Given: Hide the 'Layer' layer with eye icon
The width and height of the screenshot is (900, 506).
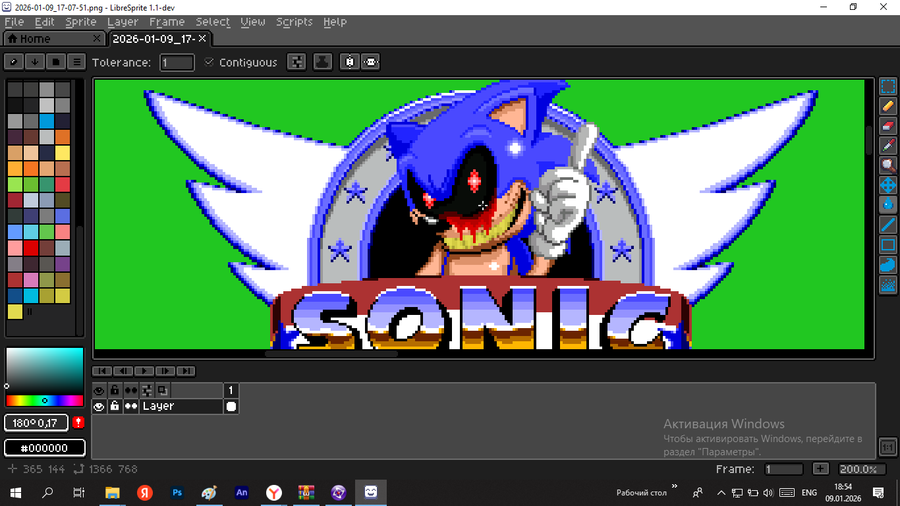Looking at the screenshot, I should click(99, 406).
